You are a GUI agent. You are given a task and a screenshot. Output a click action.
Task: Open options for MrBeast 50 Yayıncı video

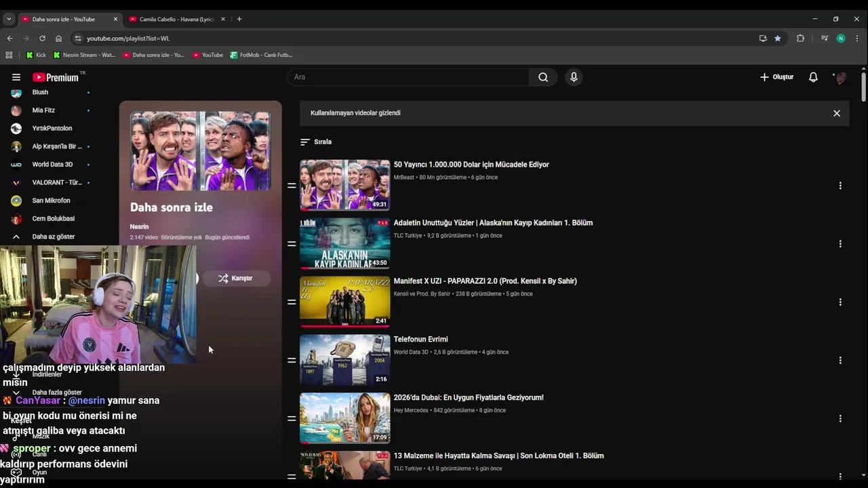tap(840, 186)
